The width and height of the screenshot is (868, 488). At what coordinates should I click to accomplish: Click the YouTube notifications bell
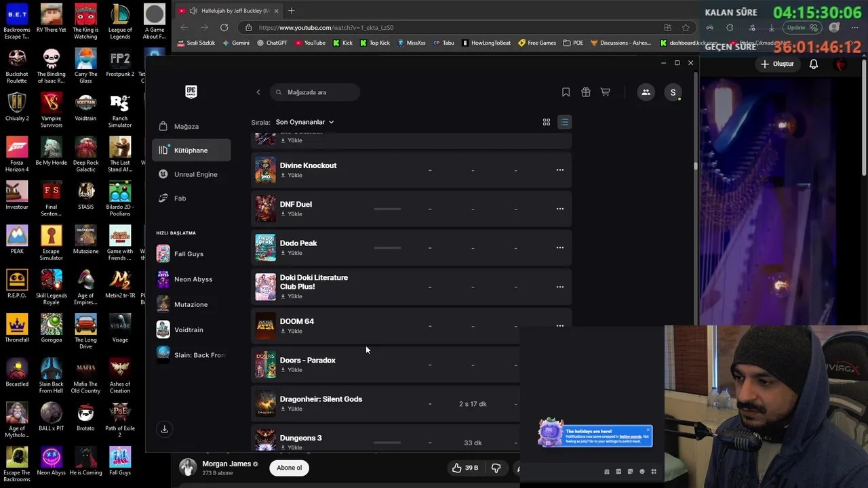coord(814,64)
